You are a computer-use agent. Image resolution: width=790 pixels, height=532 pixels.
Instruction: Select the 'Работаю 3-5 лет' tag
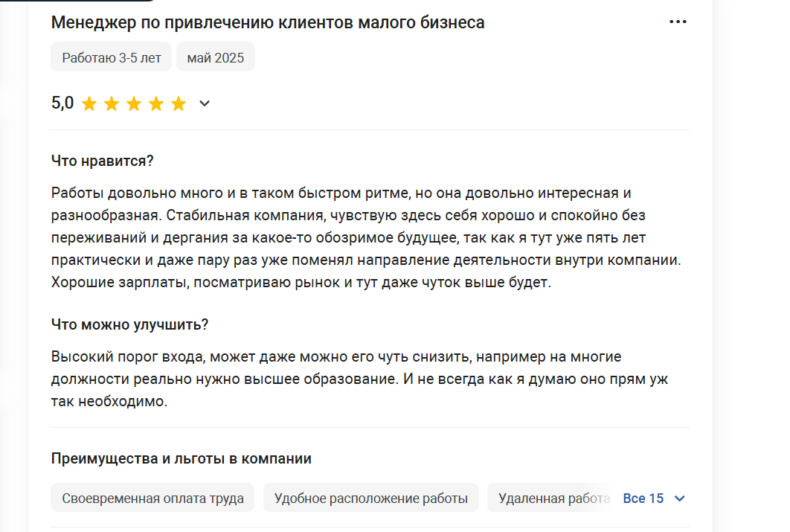click(x=112, y=57)
